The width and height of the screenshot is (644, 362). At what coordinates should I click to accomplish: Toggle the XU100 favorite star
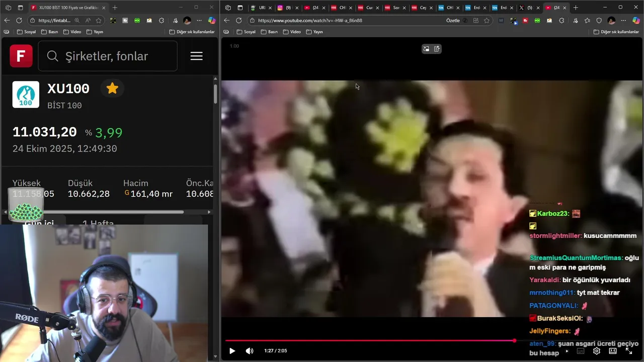[x=112, y=88]
